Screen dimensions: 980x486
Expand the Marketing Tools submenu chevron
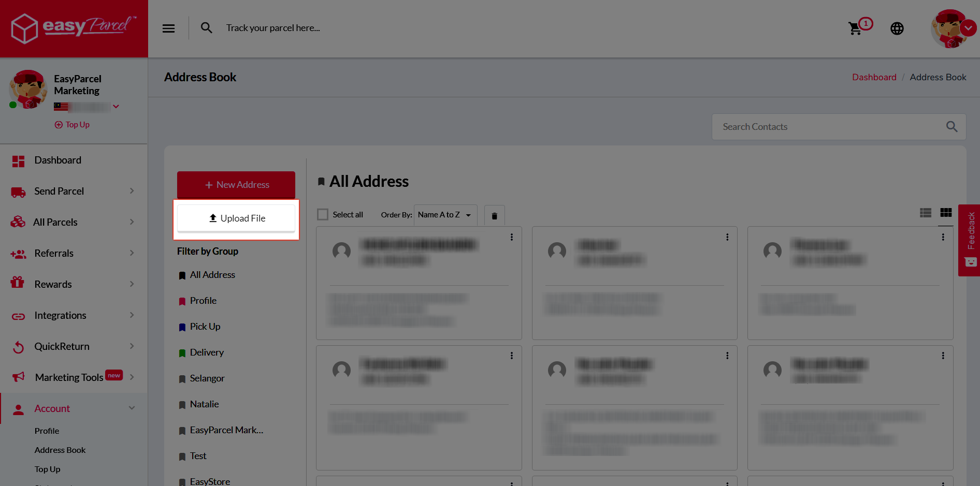(x=132, y=377)
